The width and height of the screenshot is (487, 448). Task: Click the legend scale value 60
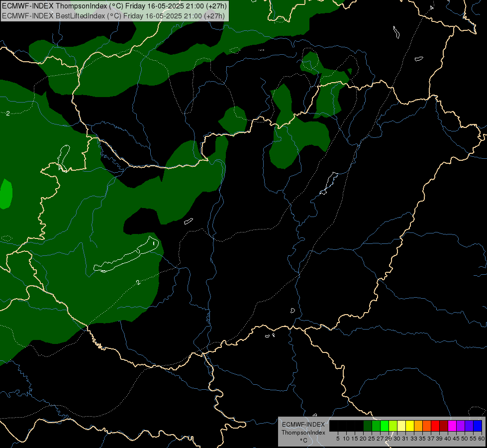[482, 439]
